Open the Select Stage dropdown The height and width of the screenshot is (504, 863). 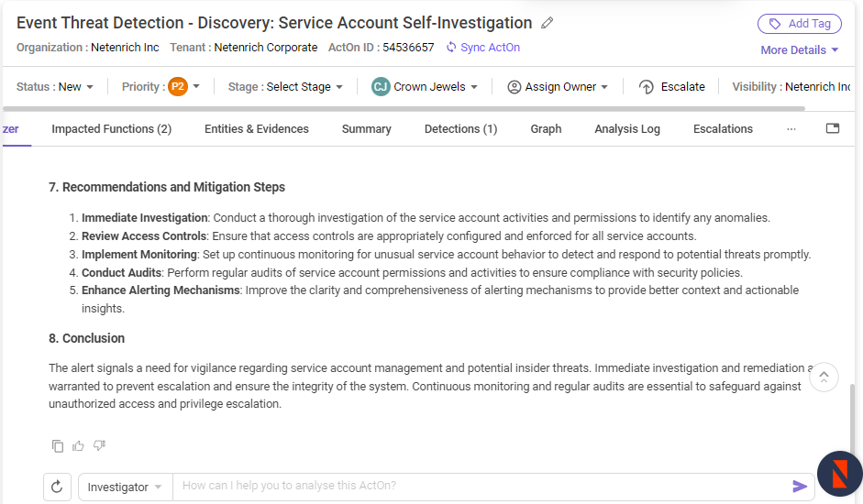(x=285, y=87)
